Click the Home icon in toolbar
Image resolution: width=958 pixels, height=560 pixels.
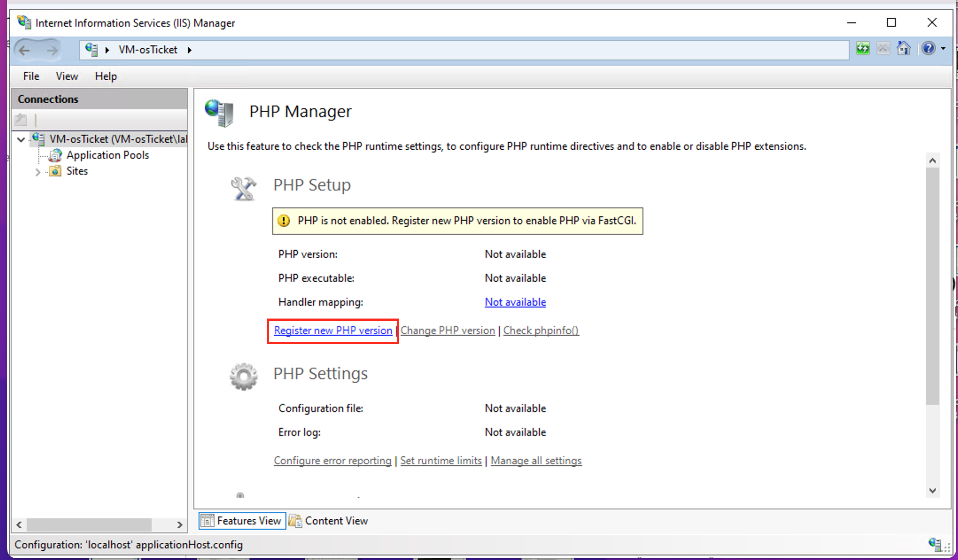(903, 48)
